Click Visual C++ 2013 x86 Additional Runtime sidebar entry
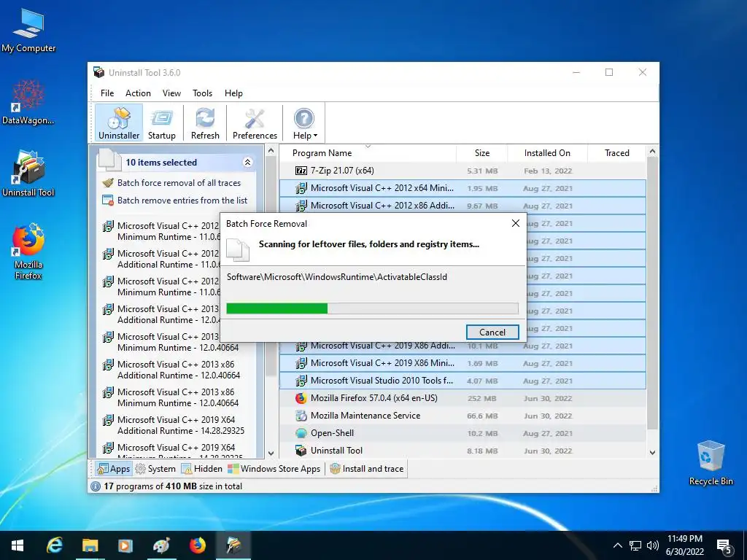Image resolution: width=747 pixels, height=560 pixels. tap(179, 370)
